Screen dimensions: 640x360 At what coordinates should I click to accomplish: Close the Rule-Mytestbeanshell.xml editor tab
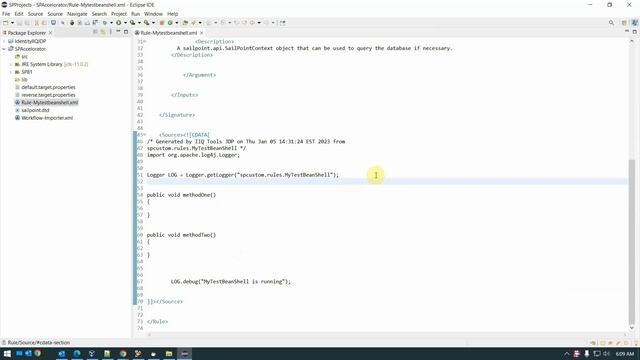point(202,33)
